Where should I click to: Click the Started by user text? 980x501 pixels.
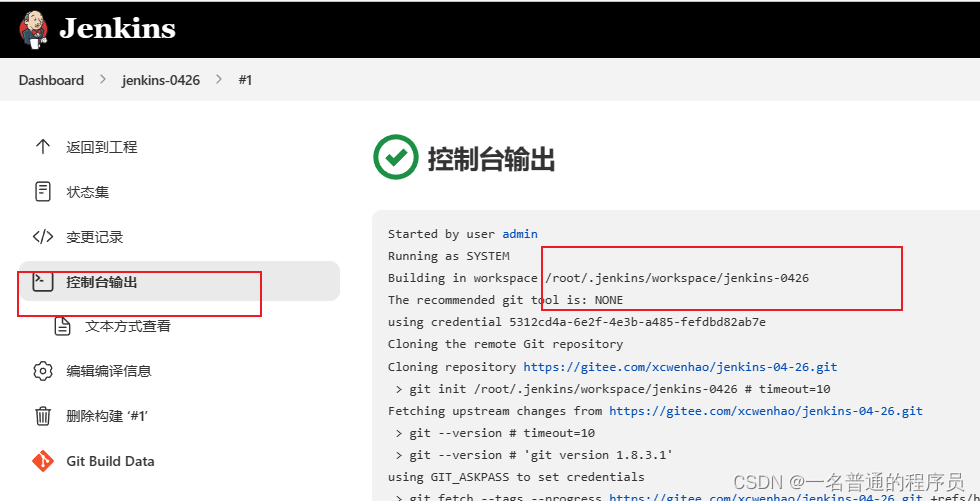tap(442, 234)
